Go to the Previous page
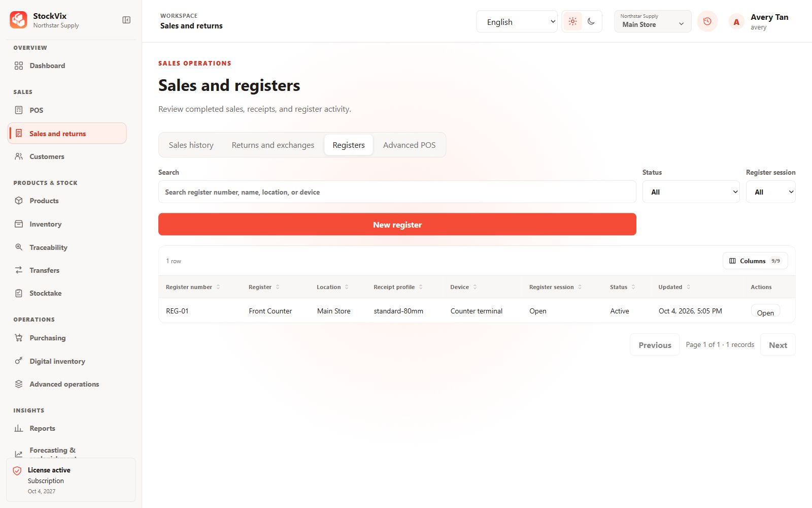 tap(655, 345)
